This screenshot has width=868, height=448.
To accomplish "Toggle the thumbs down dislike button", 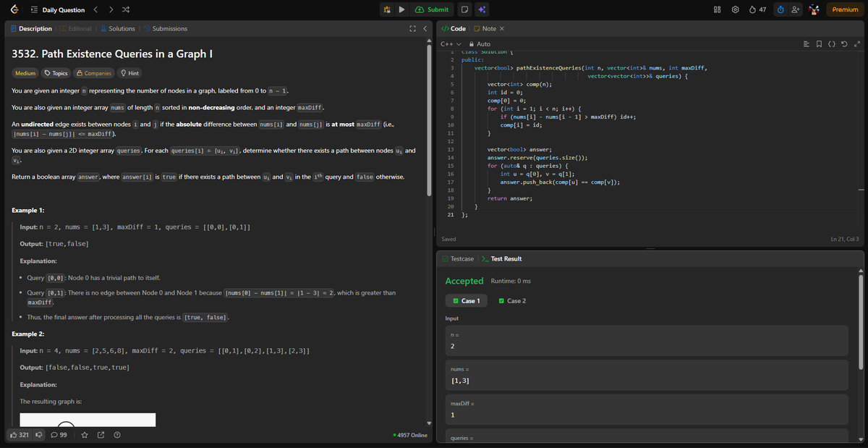I will click(x=39, y=435).
